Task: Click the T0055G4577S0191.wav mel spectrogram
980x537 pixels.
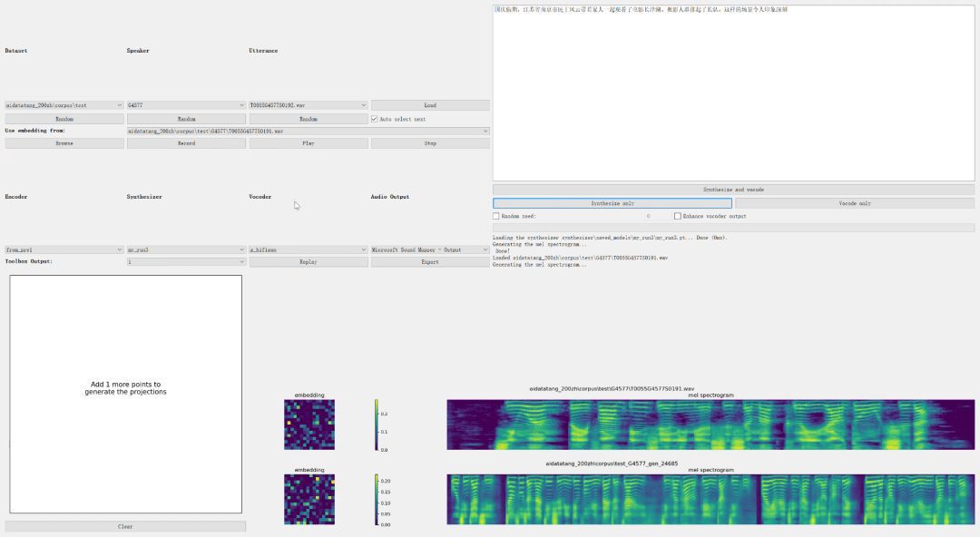Action: click(x=710, y=425)
